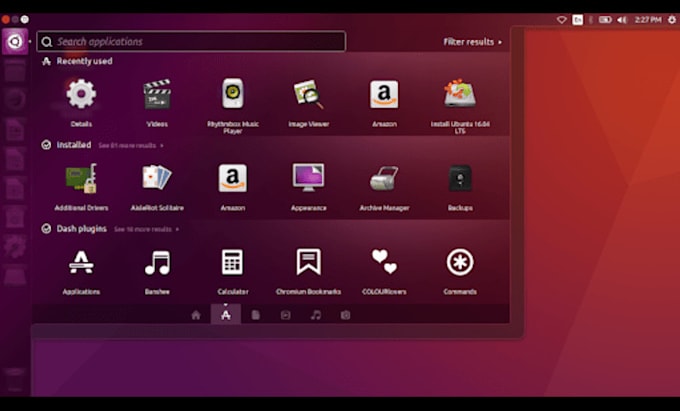Open the network indicator menu
This screenshot has width=680, height=411.
click(x=562, y=20)
